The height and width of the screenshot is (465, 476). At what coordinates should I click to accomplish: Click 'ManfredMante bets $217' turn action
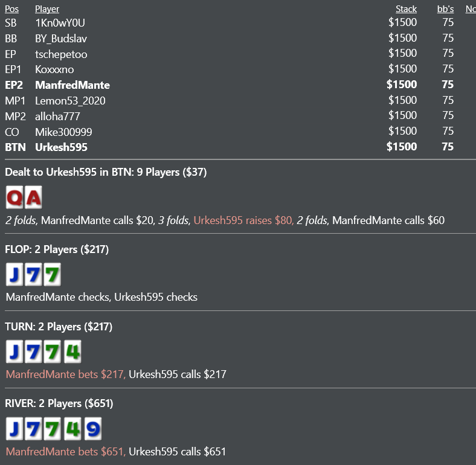coord(66,374)
